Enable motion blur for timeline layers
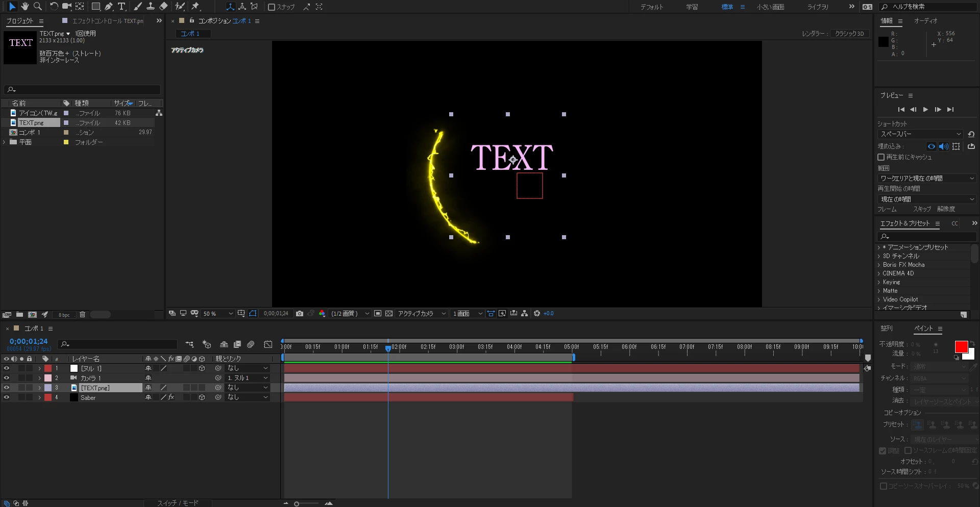Screen dimensions: 980x507 [251, 345]
